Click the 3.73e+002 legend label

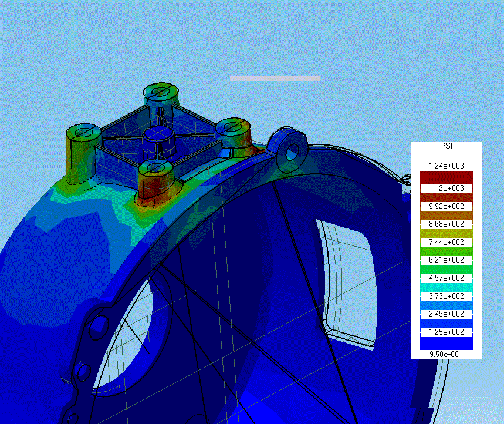pyautogui.click(x=446, y=296)
